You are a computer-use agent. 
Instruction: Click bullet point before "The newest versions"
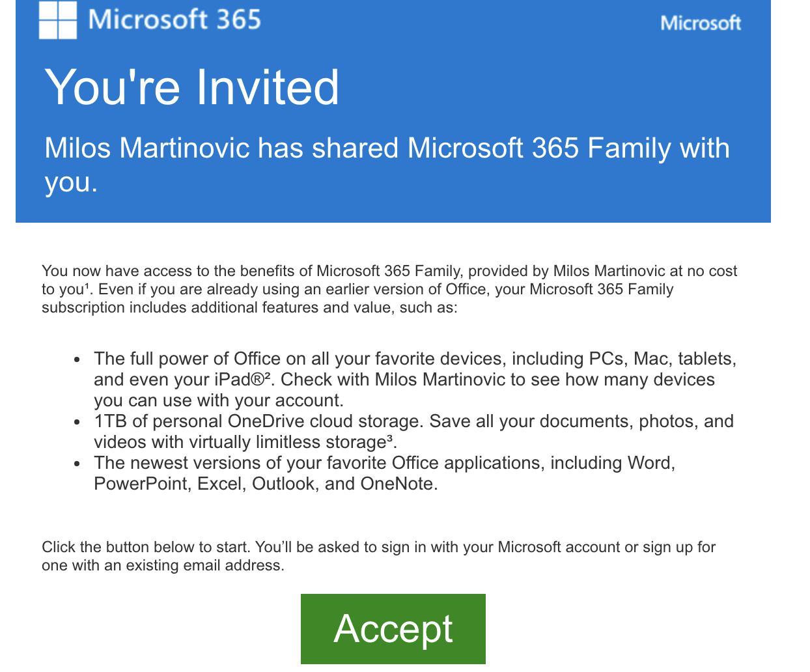coord(77,464)
